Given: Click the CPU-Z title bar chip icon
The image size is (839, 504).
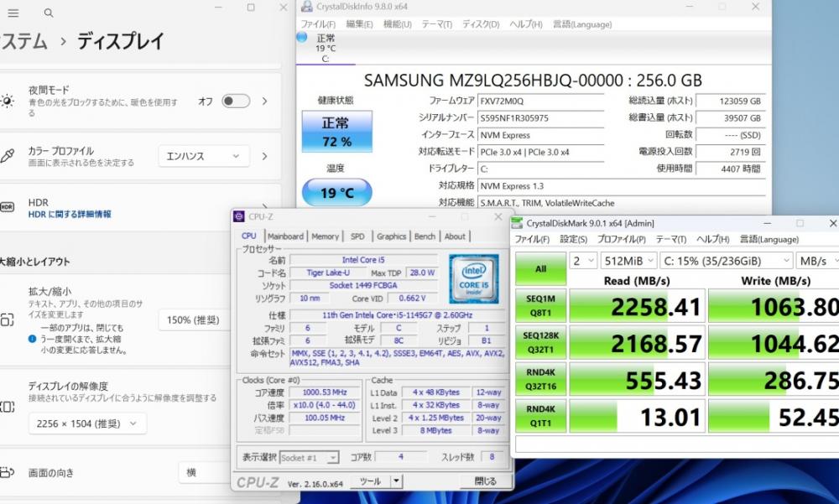Looking at the screenshot, I should [x=238, y=216].
